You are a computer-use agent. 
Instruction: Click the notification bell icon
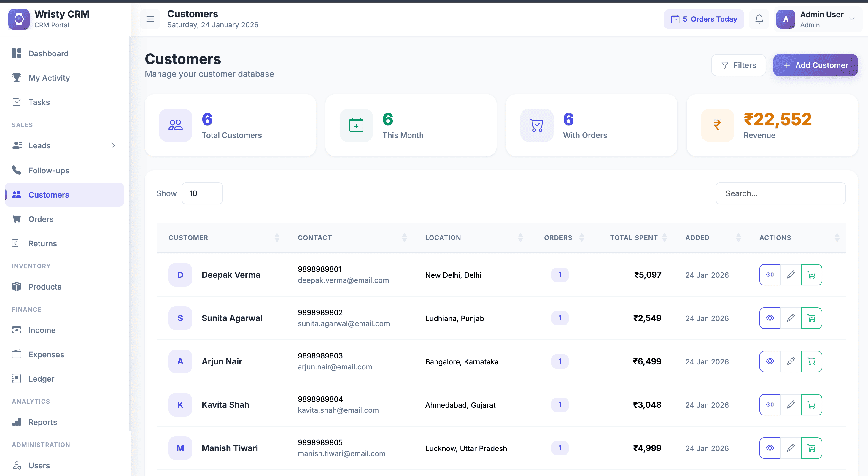point(759,19)
